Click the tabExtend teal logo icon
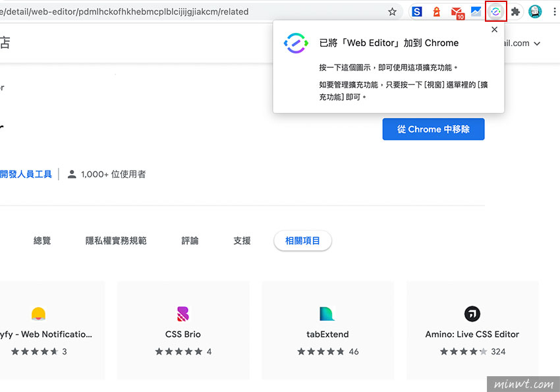Image resolution: width=560 pixels, height=392 pixels. (x=327, y=314)
